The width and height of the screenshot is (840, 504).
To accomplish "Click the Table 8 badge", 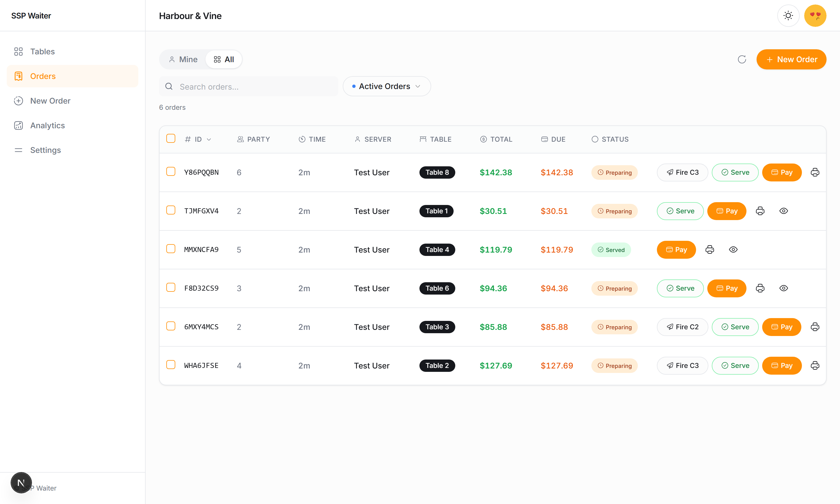I will tap(437, 172).
